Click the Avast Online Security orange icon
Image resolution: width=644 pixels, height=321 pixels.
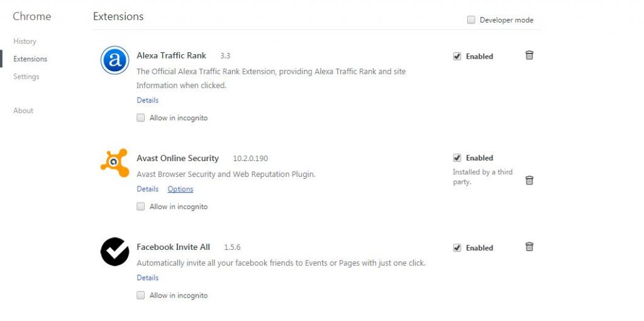114,163
